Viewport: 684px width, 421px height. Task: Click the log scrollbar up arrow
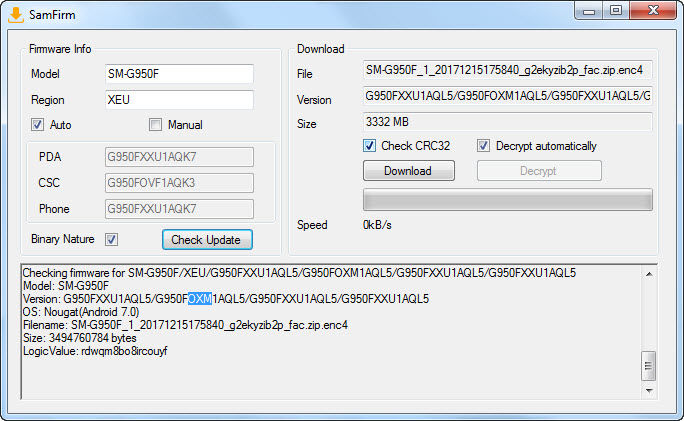pos(649,274)
